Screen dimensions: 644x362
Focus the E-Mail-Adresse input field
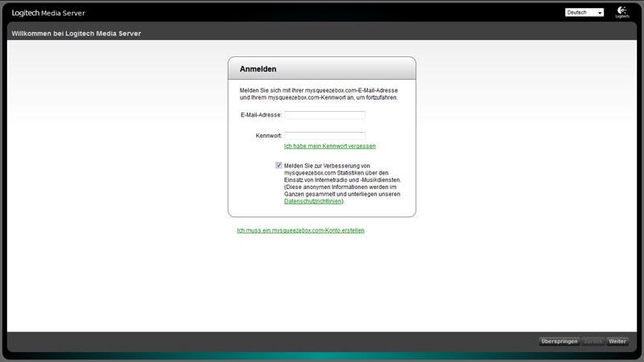click(x=324, y=115)
